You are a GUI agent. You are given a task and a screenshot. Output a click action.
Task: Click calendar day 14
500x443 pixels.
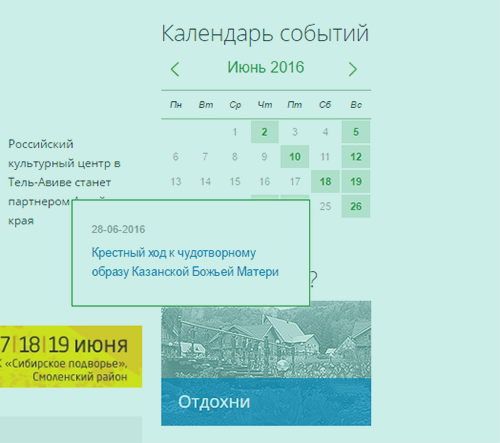pyautogui.click(x=205, y=181)
